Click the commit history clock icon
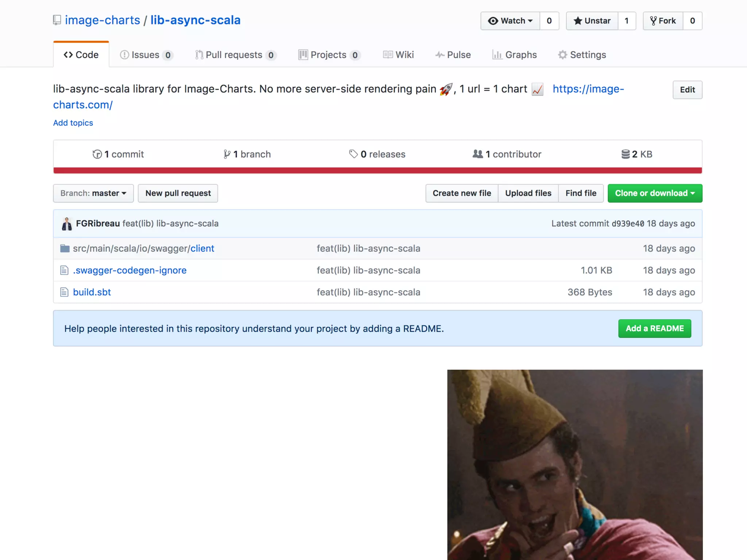The height and width of the screenshot is (560, 747). pyautogui.click(x=97, y=155)
